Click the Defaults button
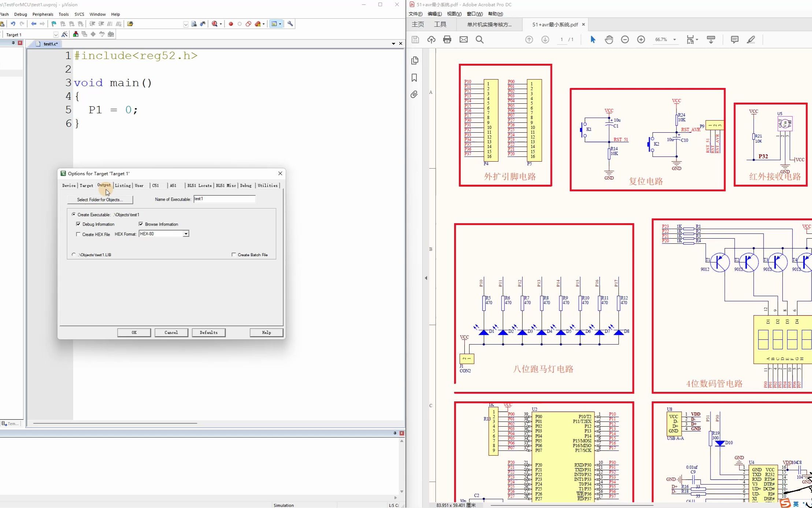This screenshot has width=812, height=508. (209, 332)
